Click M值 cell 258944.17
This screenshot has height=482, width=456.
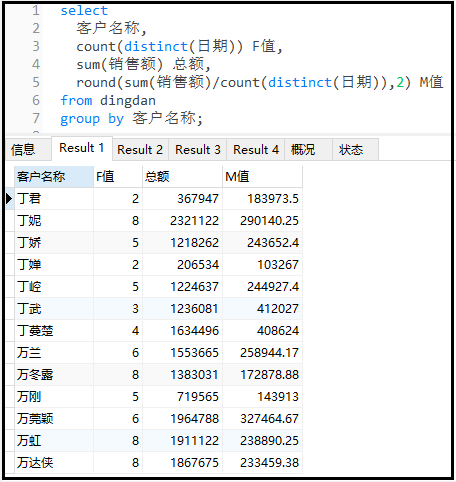(262, 353)
